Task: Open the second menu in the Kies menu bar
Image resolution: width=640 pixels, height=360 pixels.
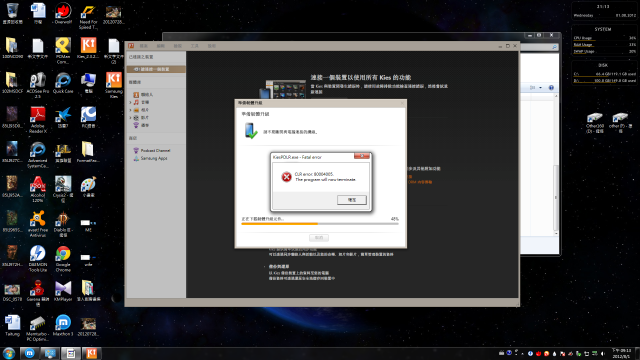Action: click(161, 46)
